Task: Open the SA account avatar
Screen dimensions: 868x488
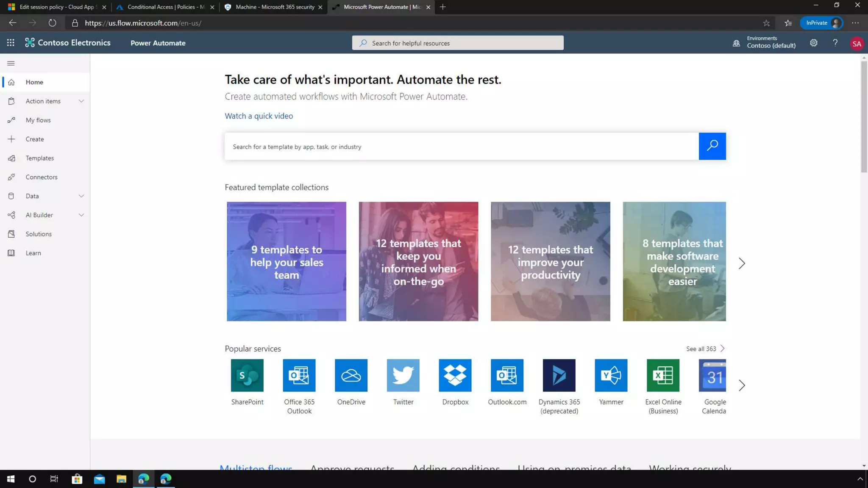Action: [857, 43]
